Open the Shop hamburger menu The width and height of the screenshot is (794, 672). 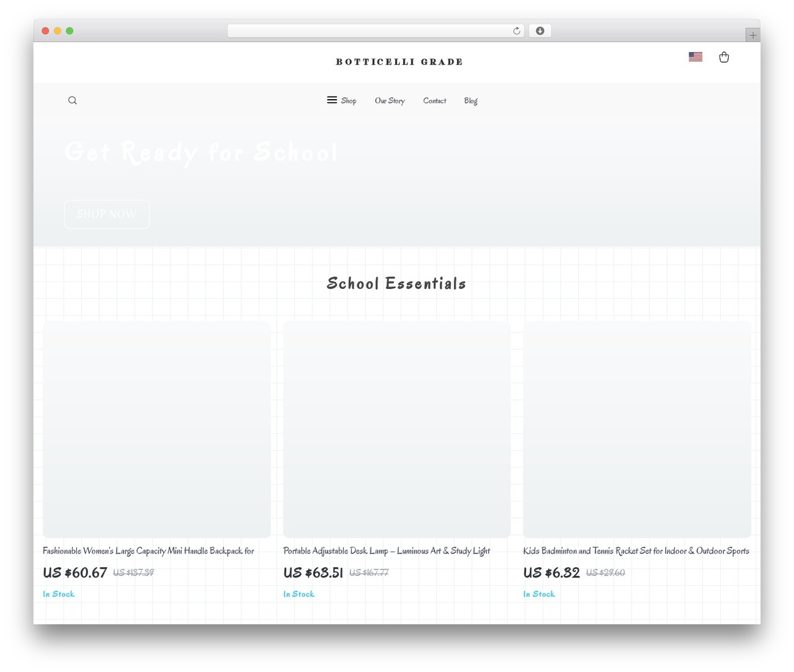[x=342, y=100]
